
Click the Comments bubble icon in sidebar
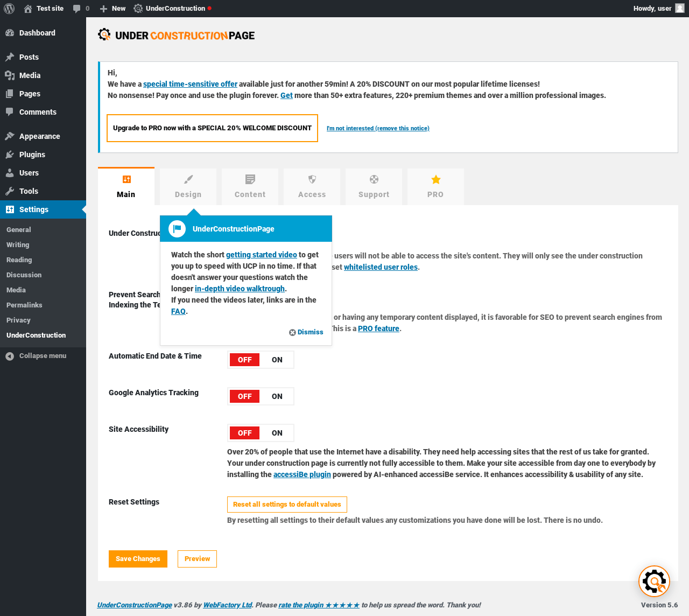pyautogui.click(x=10, y=112)
